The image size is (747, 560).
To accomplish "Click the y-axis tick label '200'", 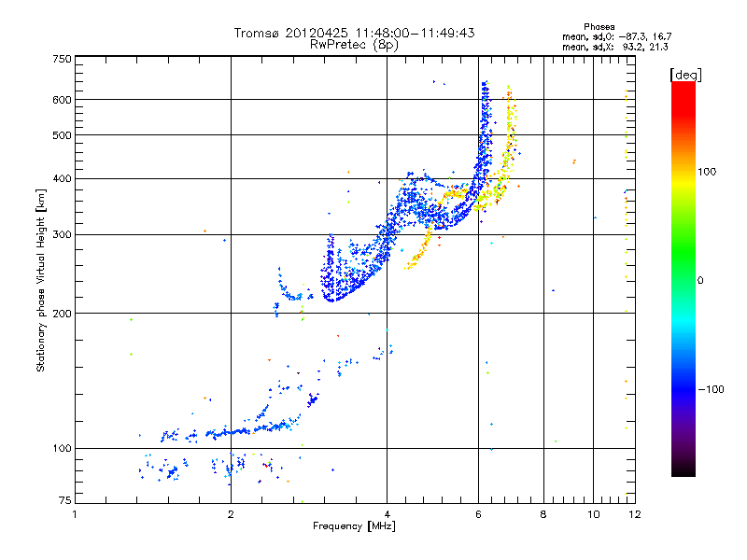I will click(63, 314).
